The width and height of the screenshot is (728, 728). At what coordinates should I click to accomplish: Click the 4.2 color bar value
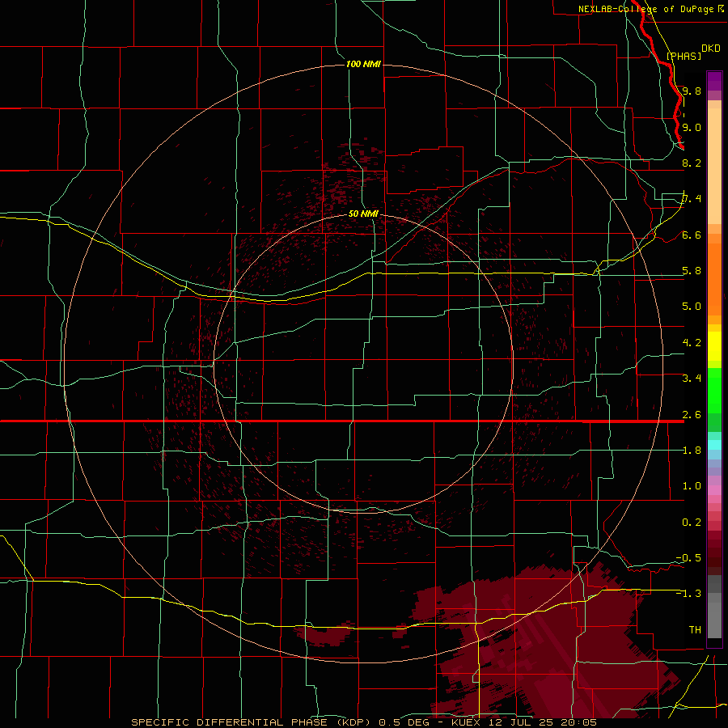tap(692, 343)
